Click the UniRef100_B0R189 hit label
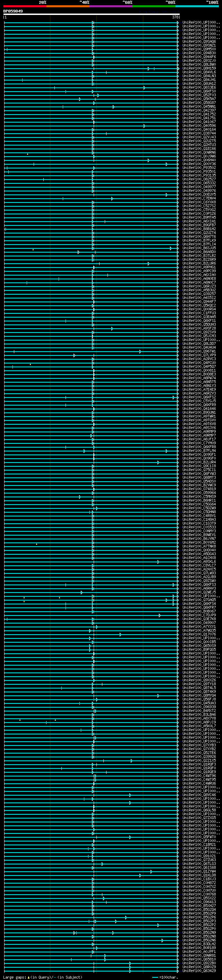 pyautogui.click(x=199, y=948)
